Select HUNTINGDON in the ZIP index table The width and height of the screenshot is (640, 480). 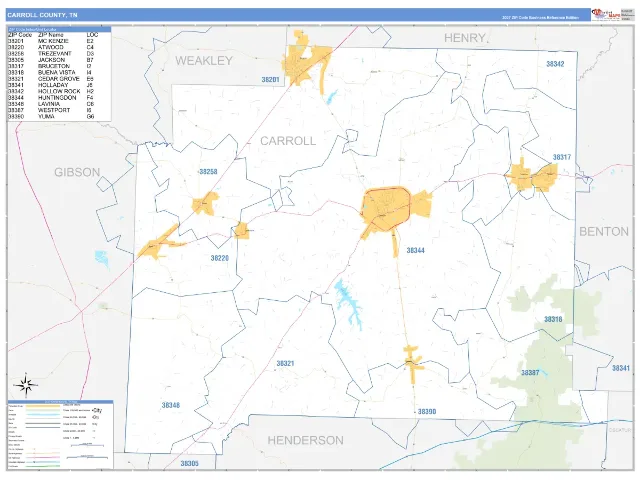[x=57, y=98]
